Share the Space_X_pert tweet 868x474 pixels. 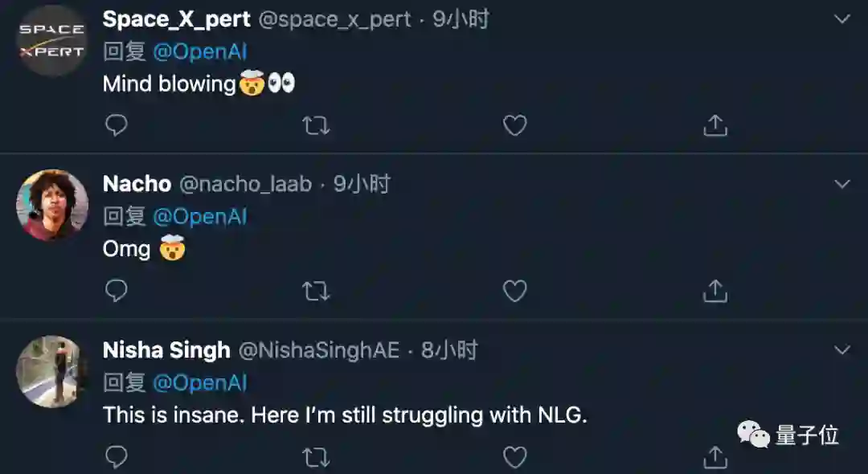714,125
